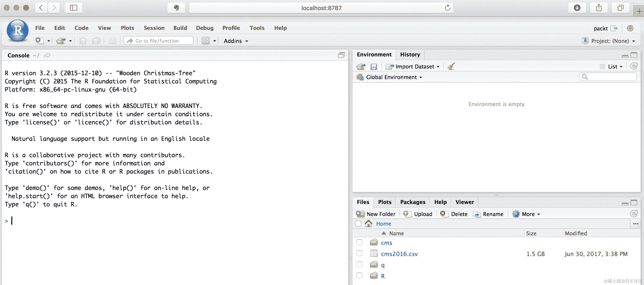Tick the checkbox for cms folder
This screenshot has width=644, height=285.
[x=359, y=242]
